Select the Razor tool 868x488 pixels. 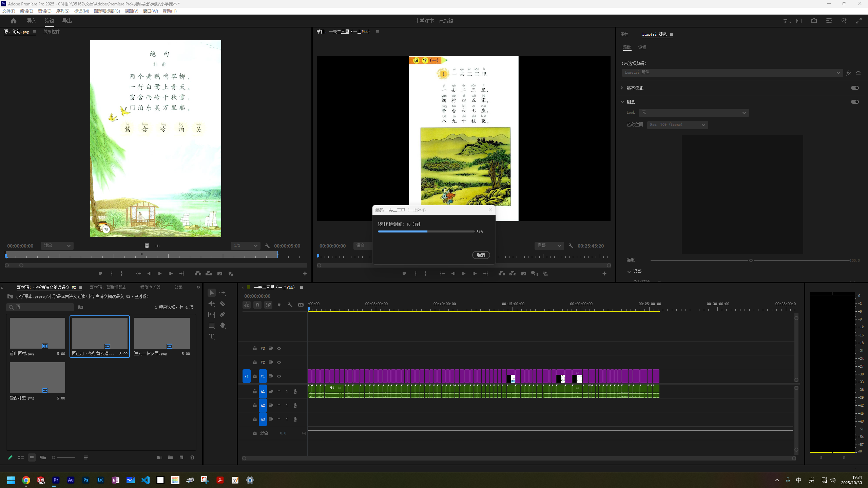[223, 304]
